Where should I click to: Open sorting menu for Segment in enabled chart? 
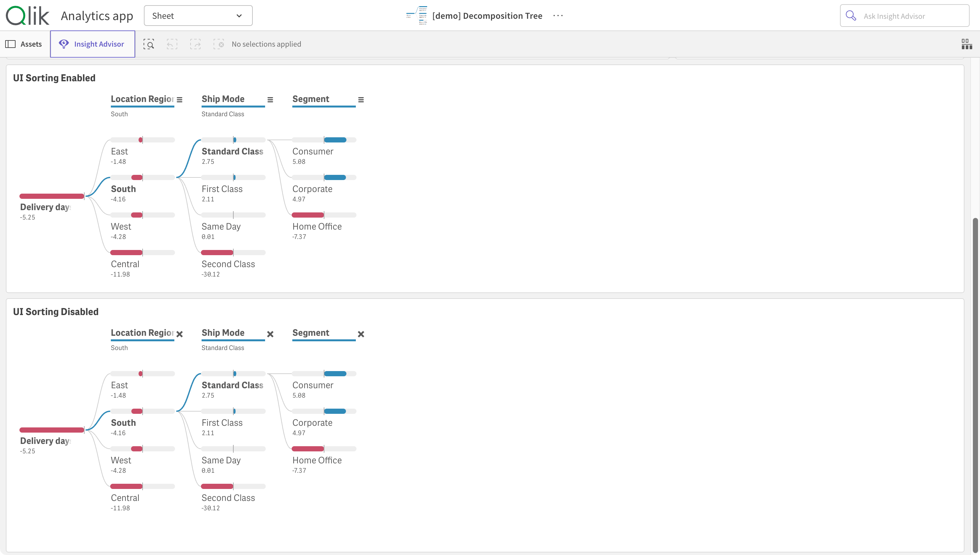pyautogui.click(x=361, y=100)
